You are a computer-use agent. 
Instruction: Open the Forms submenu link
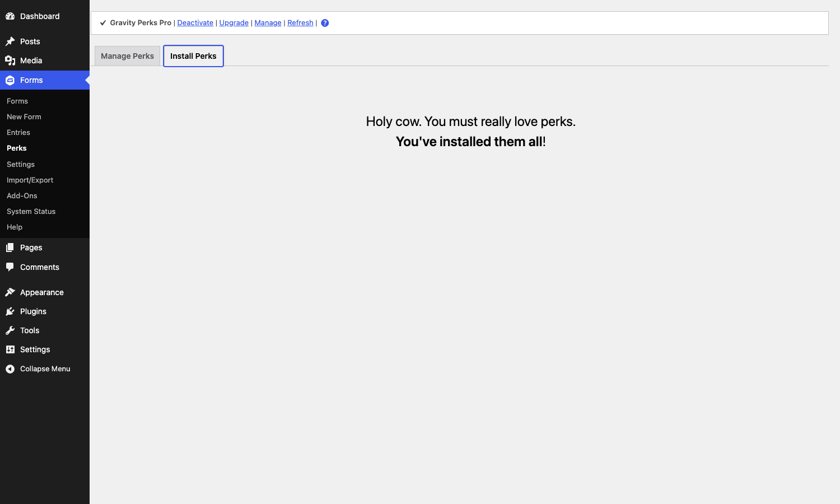pyautogui.click(x=17, y=101)
